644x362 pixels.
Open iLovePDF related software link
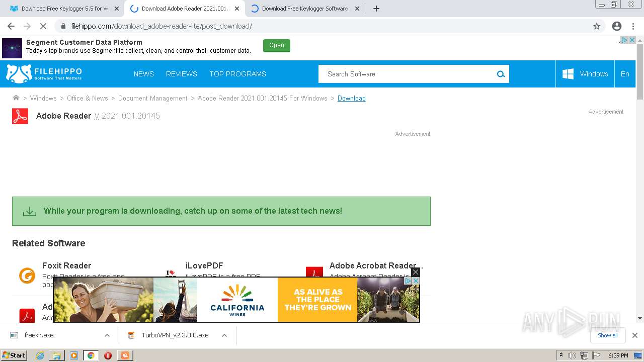tap(204, 265)
